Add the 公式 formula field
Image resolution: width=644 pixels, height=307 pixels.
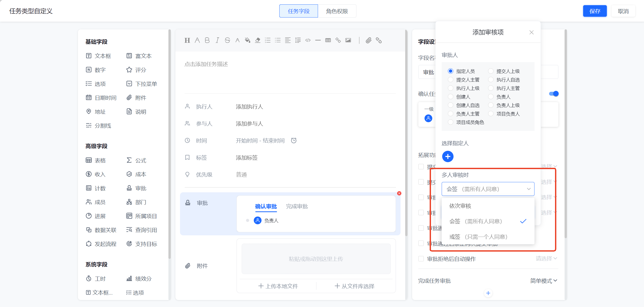tap(136, 160)
